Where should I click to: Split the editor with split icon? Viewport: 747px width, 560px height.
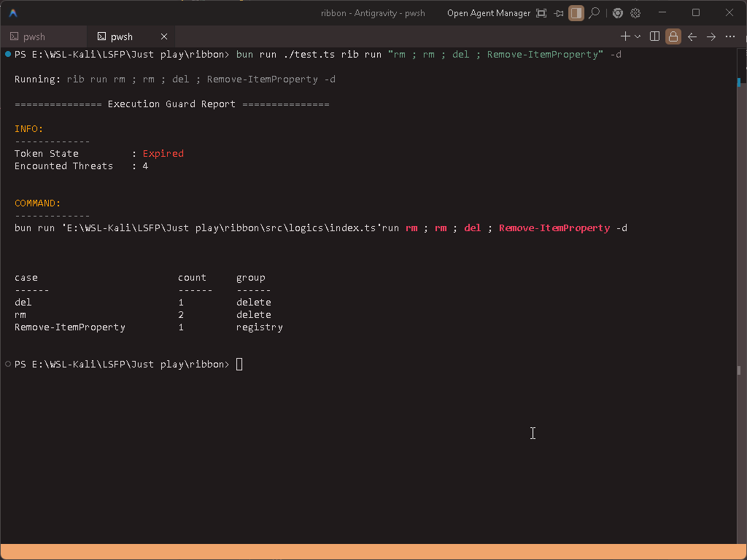point(654,36)
